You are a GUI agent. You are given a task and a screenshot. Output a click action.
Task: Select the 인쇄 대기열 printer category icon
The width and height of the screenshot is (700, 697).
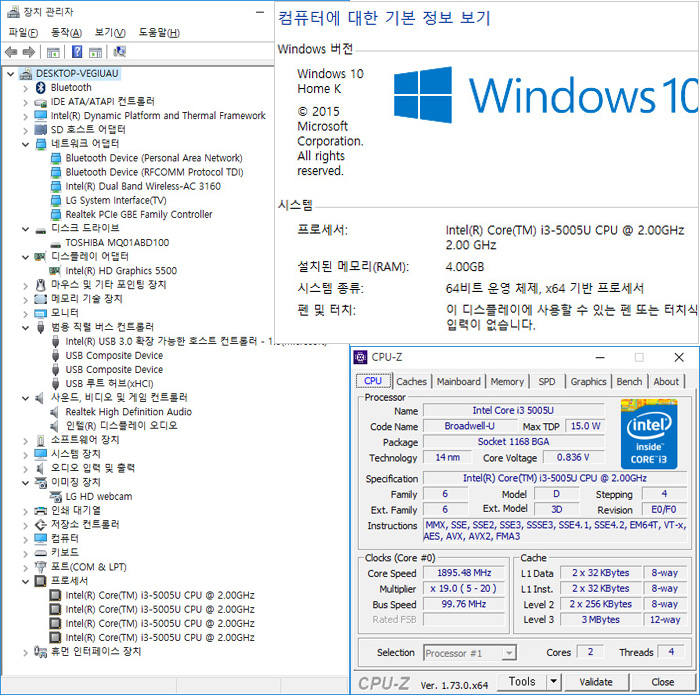point(41,511)
